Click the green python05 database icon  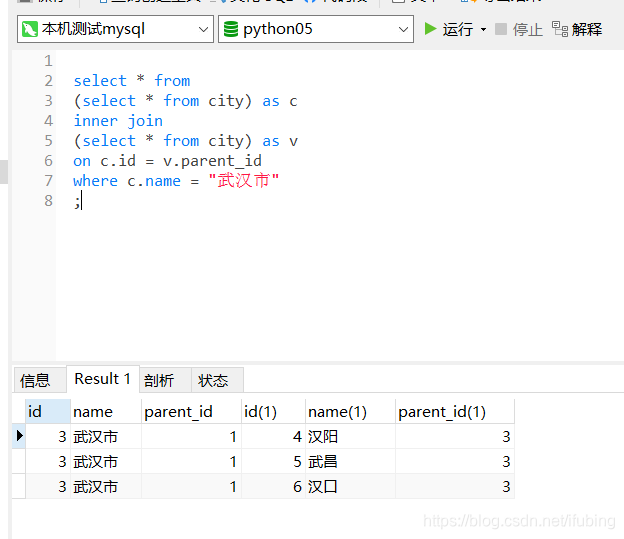click(x=231, y=29)
